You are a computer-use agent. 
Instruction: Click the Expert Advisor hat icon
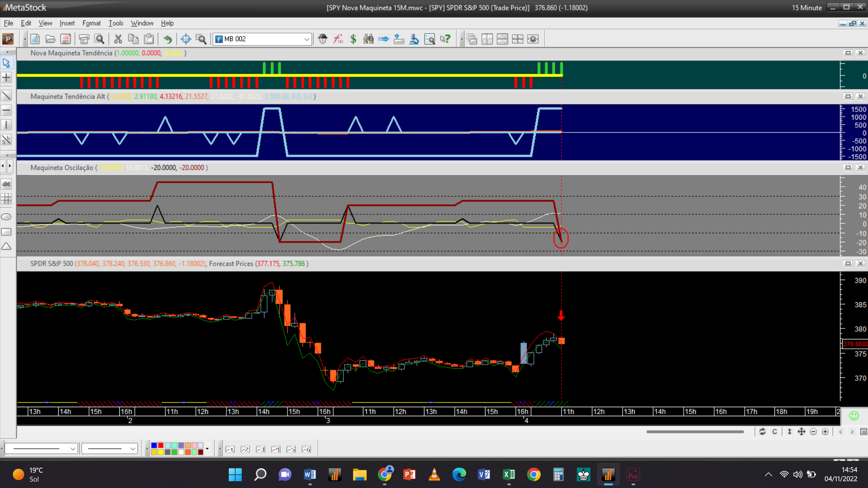(322, 39)
